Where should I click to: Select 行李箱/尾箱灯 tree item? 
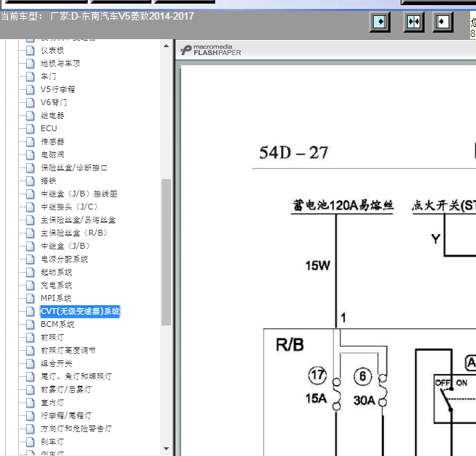pos(66,416)
